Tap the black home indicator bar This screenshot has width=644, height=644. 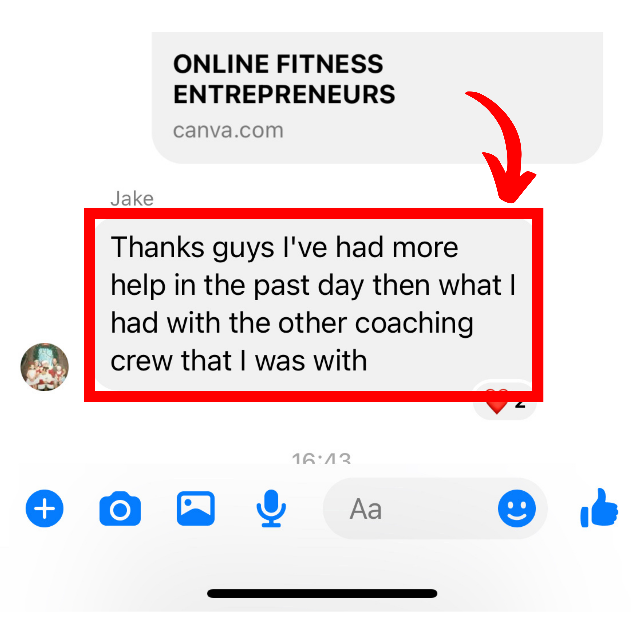point(322,593)
